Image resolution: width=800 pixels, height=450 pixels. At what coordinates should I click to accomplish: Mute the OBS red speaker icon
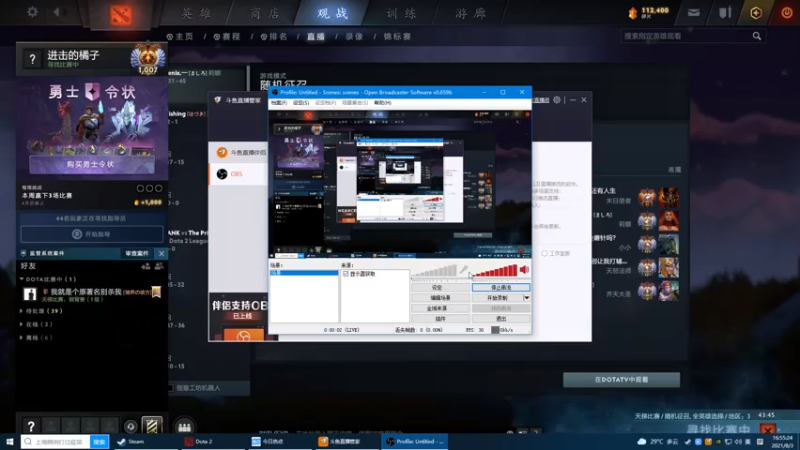(524, 270)
